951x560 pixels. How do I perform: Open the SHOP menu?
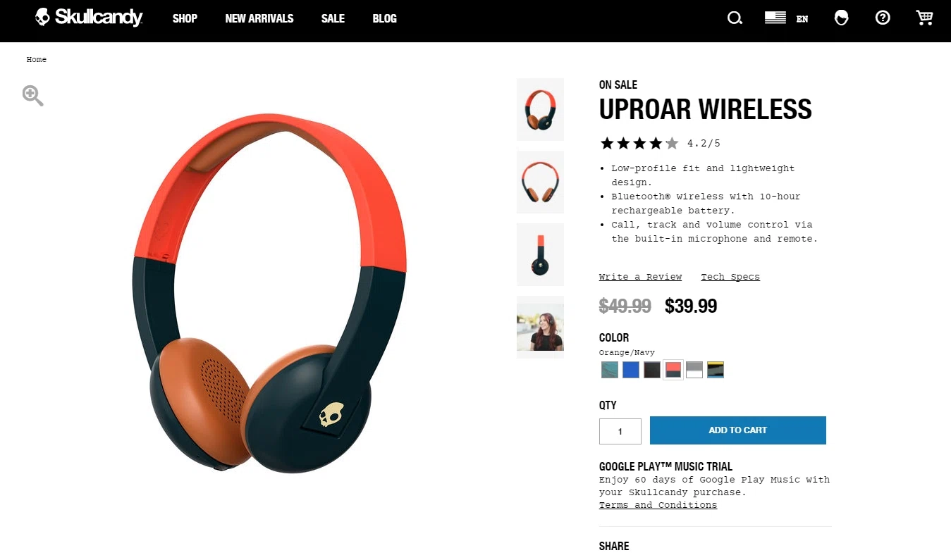pos(185,18)
